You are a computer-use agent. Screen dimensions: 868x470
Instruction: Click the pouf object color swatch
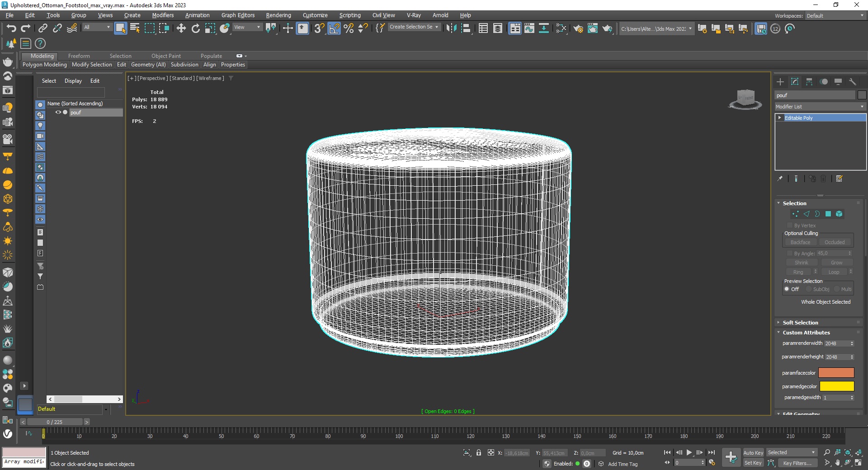[862, 95]
